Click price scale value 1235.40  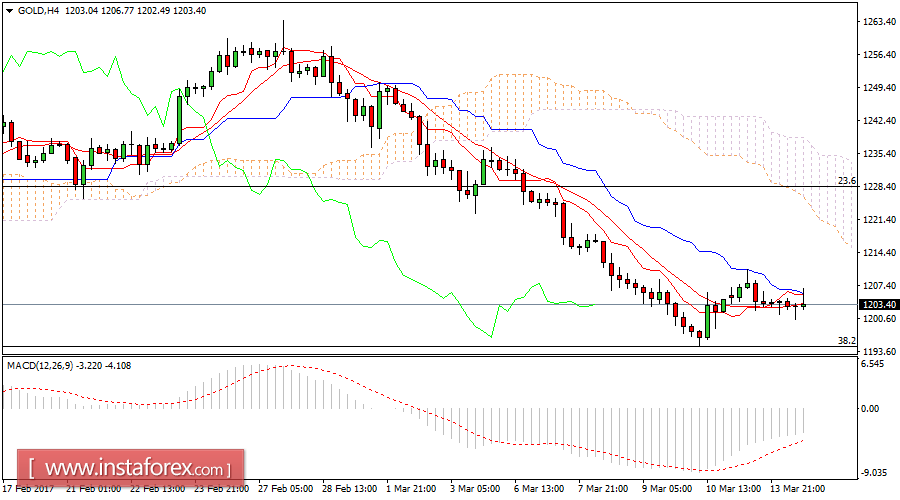(x=880, y=153)
